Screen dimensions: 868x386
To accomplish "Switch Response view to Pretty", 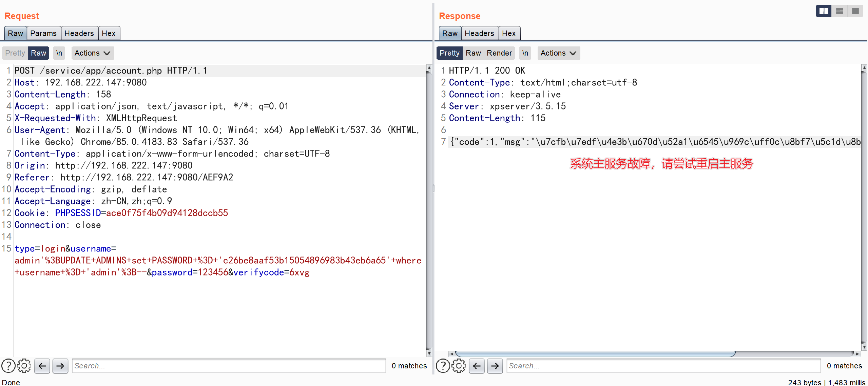I will (449, 53).
